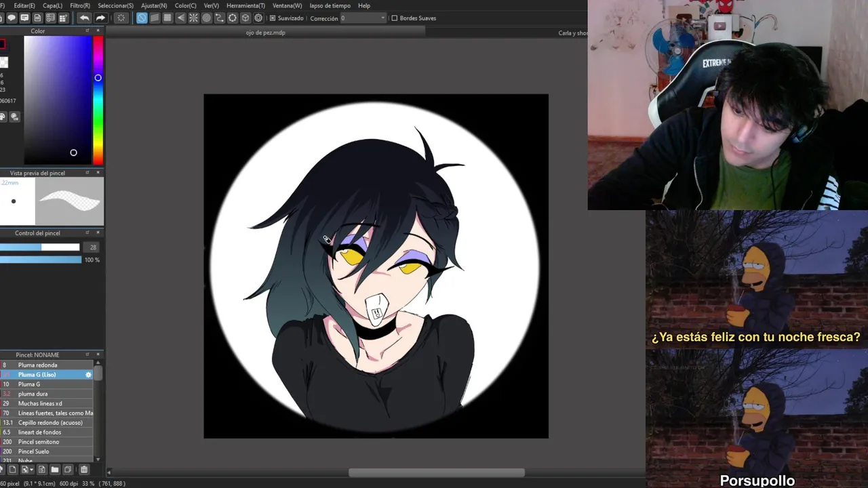Open the Filtro(R) menu

(x=80, y=5)
